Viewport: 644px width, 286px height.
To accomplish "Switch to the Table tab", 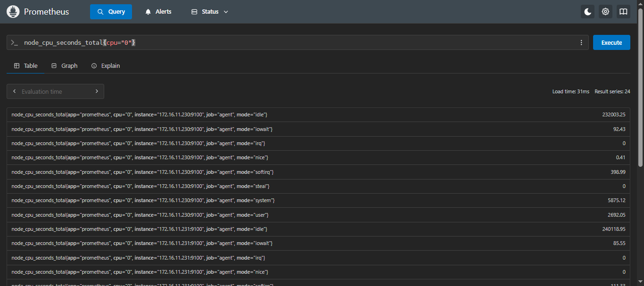I will pyautogui.click(x=26, y=65).
